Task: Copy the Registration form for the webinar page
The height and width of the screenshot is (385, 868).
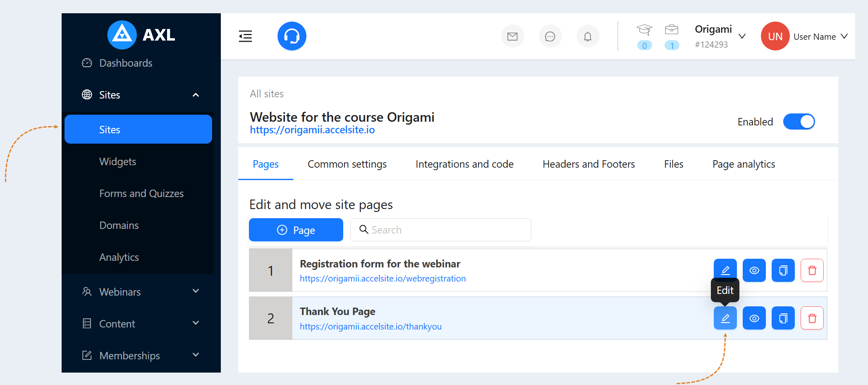Action: [x=783, y=270]
